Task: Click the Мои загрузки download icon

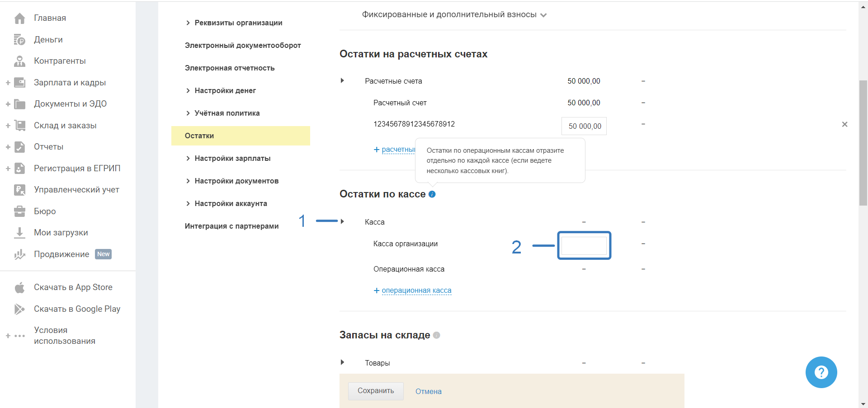Action: 19,233
